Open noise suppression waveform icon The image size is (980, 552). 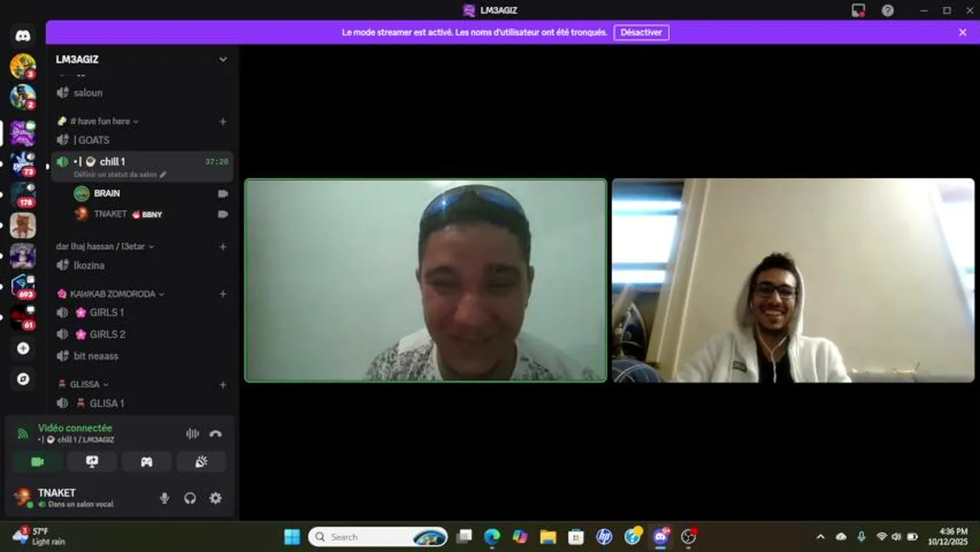(192, 433)
